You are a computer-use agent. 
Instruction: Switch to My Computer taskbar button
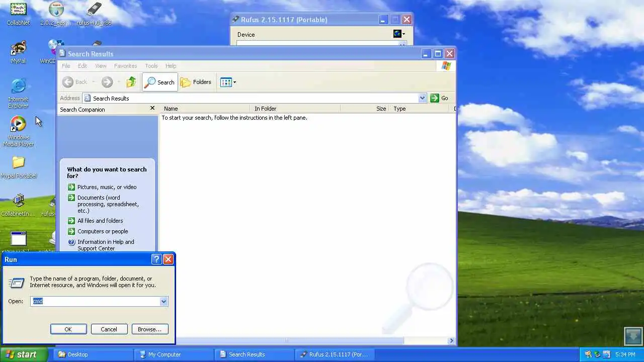(174, 354)
